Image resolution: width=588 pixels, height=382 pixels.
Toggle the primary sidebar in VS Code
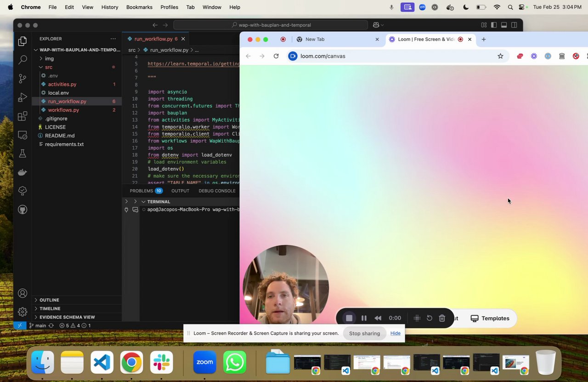pos(494,25)
